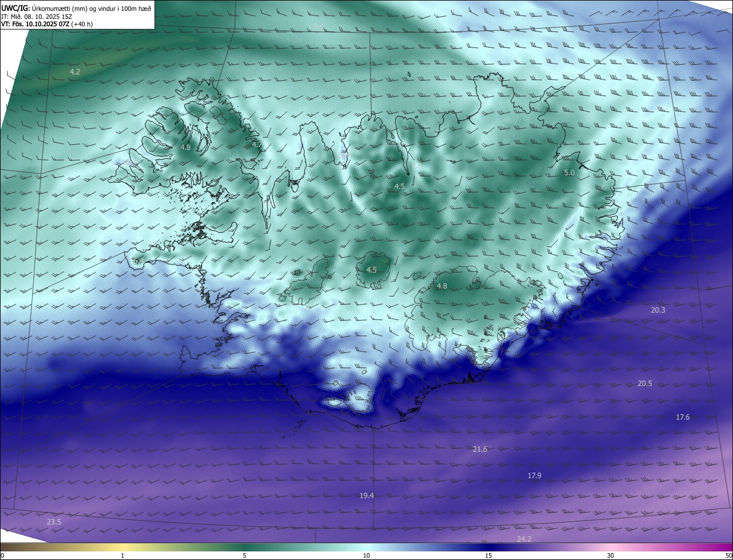Click the "VT: Fös. 10.10.2025 07Z (+40 h)" line
Image resolution: width=733 pixels, height=560 pixels.
[48, 24]
